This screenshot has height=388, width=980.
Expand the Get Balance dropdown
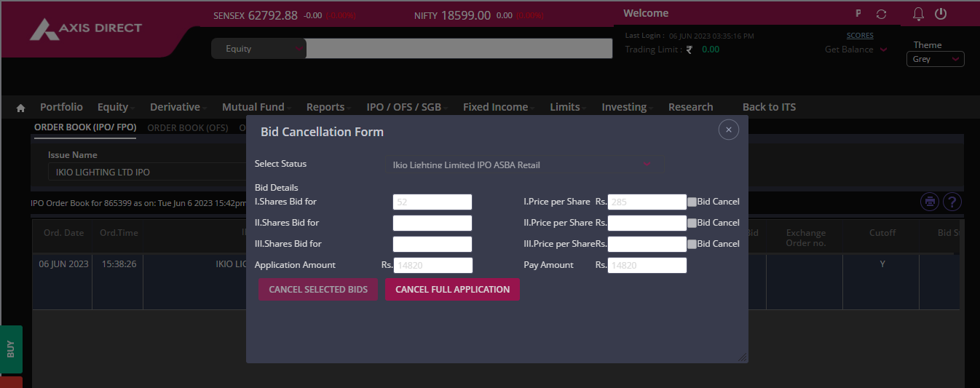[856, 50]
